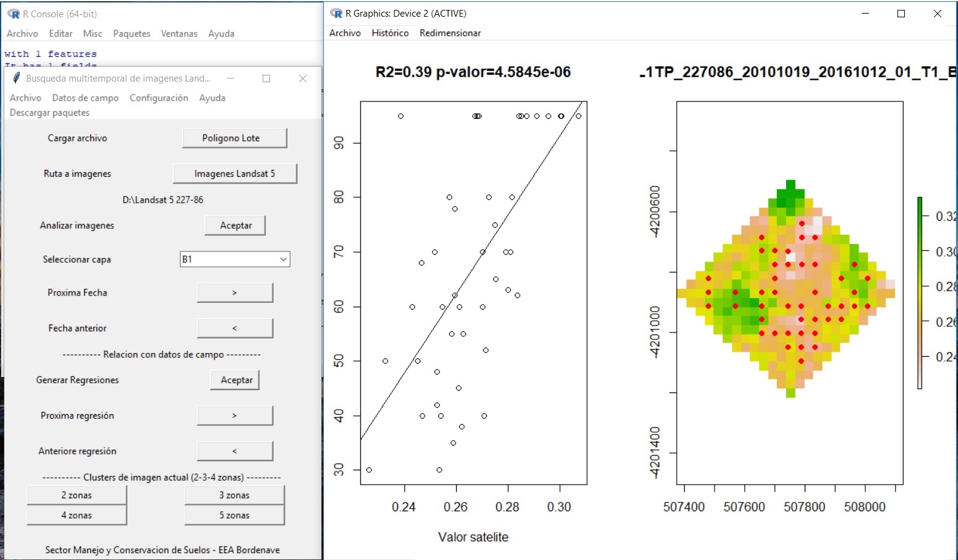Open the Redimensionar menu

pyautogui.click(x=450, y=33)
